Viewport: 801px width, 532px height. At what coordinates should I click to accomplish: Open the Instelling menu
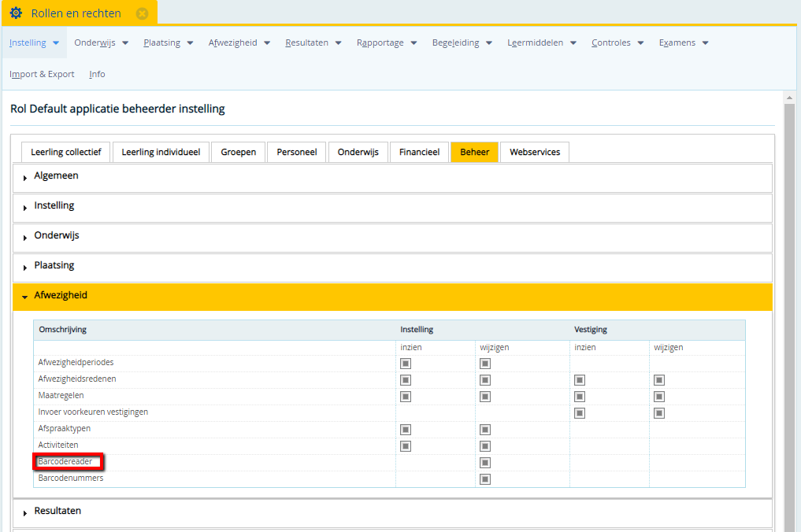point(34,42)
